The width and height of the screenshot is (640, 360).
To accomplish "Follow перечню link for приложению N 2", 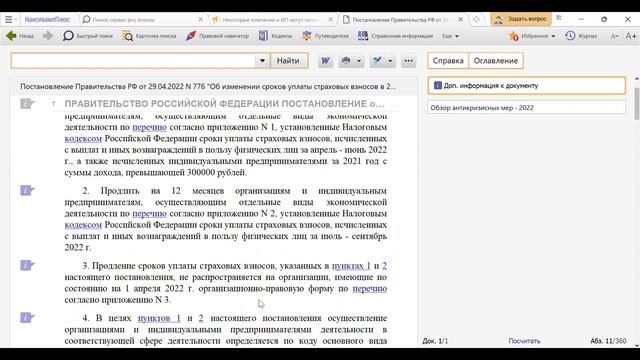I will [149, 213].
